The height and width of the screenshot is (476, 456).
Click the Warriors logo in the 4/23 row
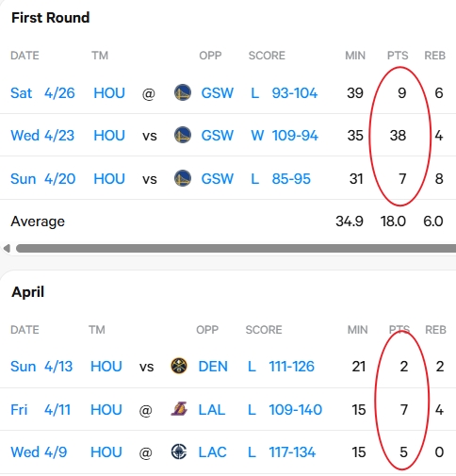[183, 135]
